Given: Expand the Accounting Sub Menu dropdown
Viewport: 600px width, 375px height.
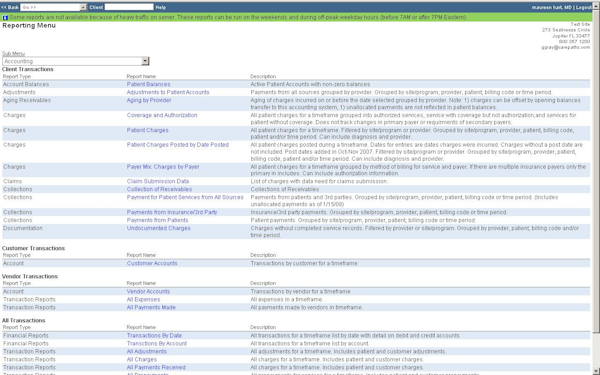Looking at the screenshot, I should point(75,61).
